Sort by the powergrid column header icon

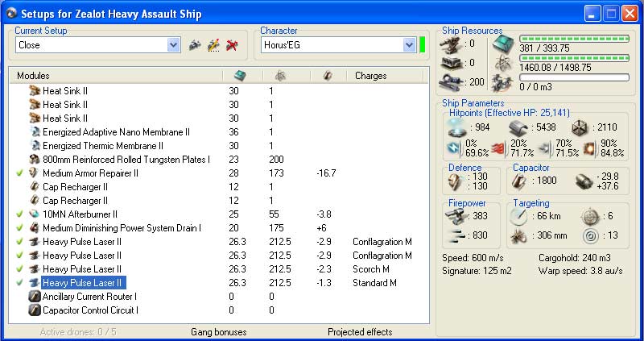[279, 76]
